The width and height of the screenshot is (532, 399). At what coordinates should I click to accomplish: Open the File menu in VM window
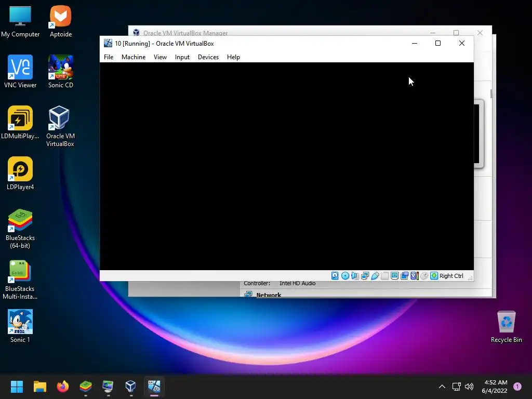(x=109, y=57)
